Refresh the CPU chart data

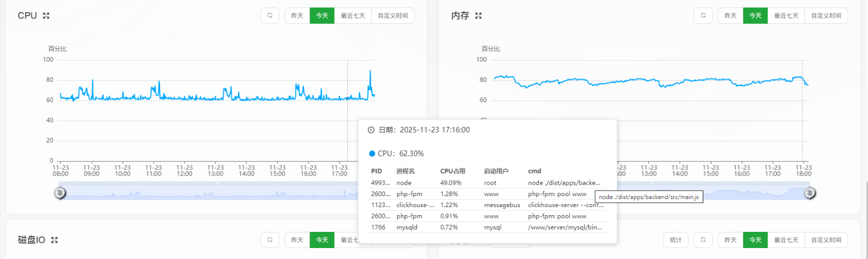[x=270, y=16]
